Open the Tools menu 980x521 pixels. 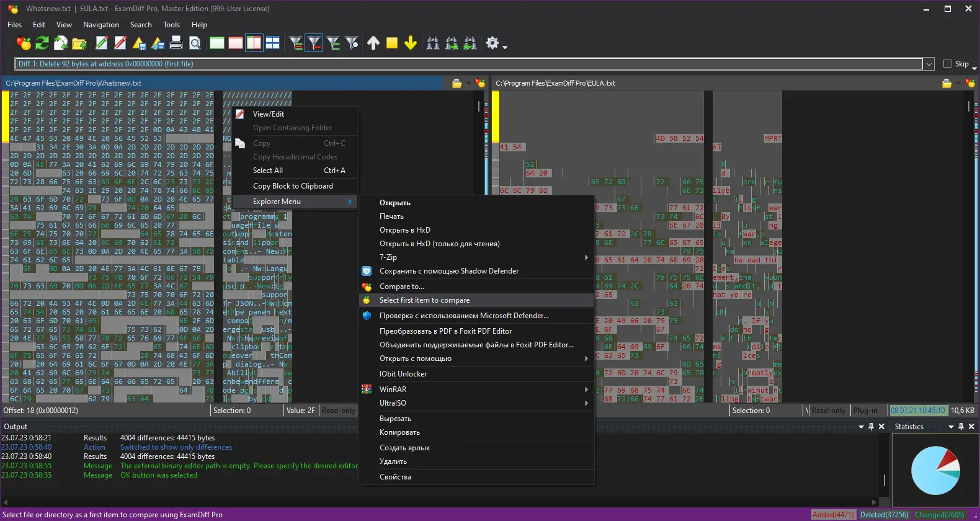(x=171, y=25)
